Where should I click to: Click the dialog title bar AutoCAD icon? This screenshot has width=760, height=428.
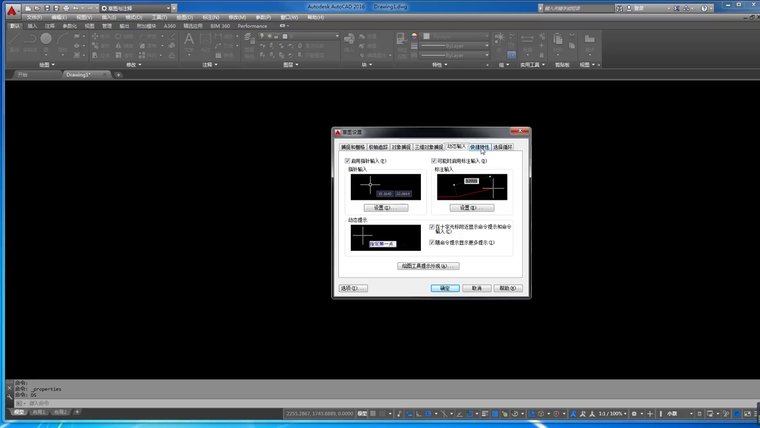pyautogui.click(x=338, y=132)
